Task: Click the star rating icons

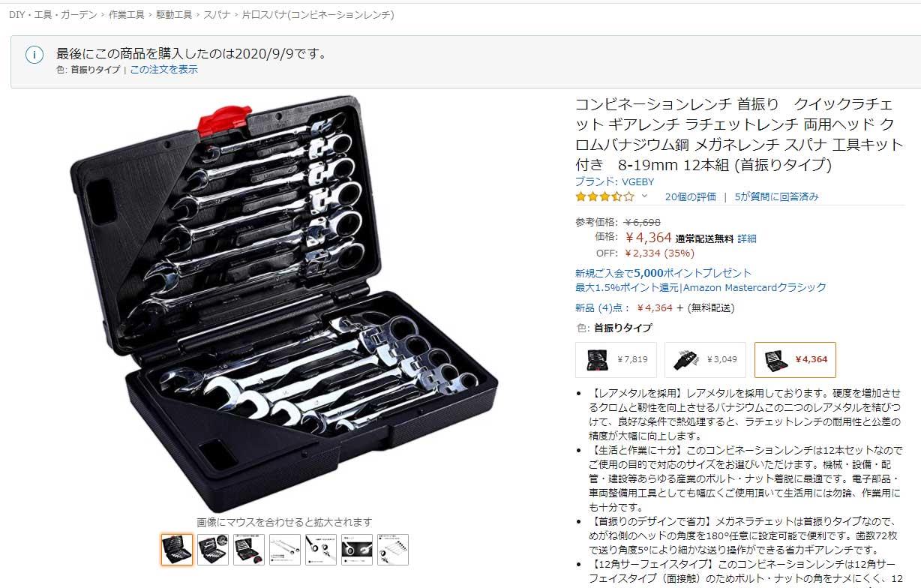Action: [604, 196]
